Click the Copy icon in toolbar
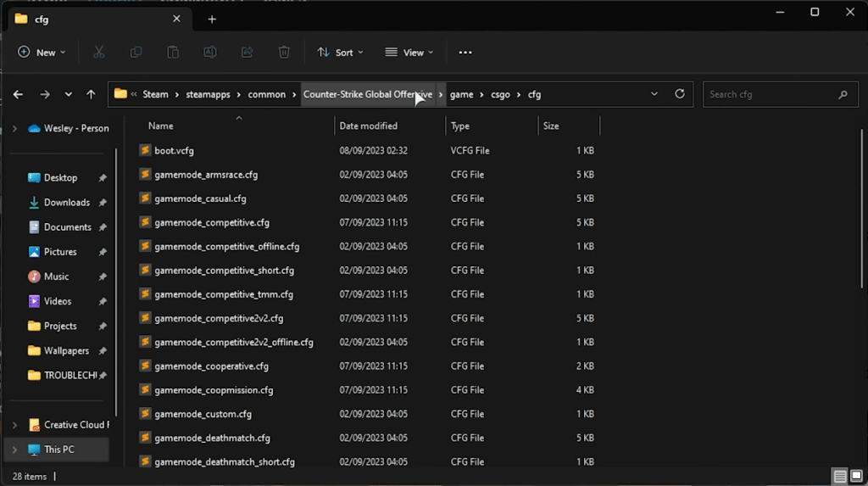The width and height of the screenshot is (868, 486). 136,52
